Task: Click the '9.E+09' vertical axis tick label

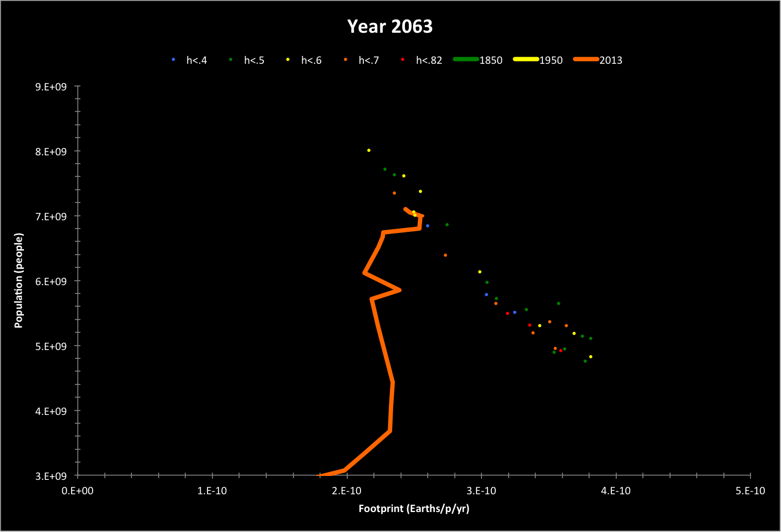Action: [x=51, y=87]
